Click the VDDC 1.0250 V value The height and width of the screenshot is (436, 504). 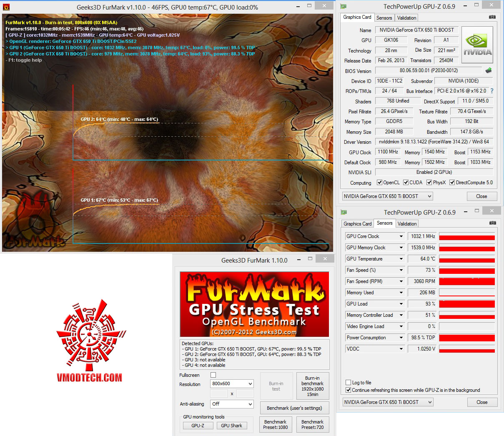pyautogui.click(x=422, y=349)
